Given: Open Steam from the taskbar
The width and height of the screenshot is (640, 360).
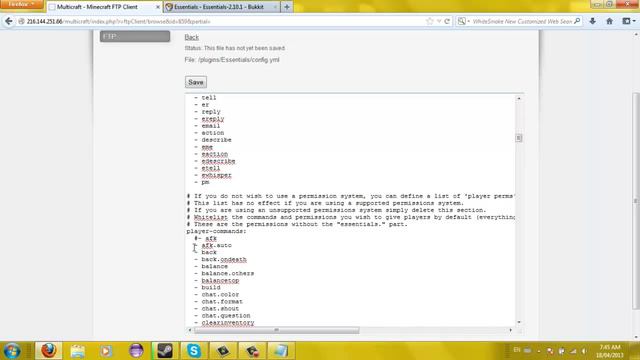Looking at the screenshot, I should pos(165,351).
